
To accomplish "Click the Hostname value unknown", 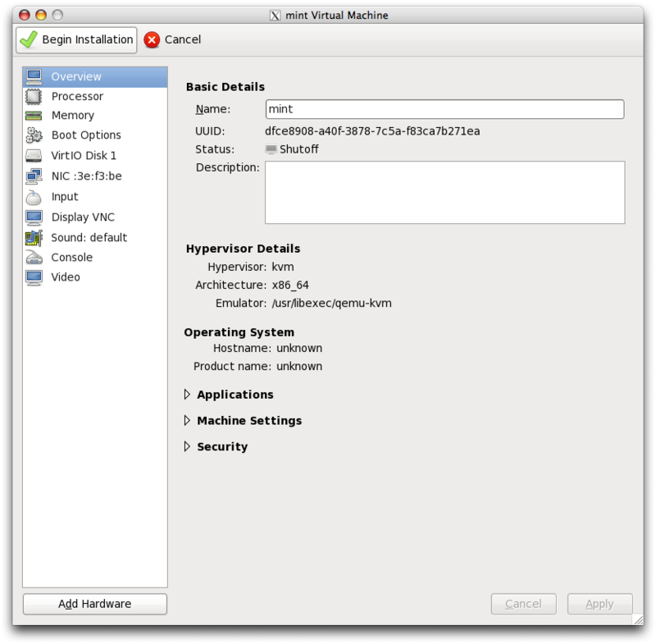I will point(299,348).
